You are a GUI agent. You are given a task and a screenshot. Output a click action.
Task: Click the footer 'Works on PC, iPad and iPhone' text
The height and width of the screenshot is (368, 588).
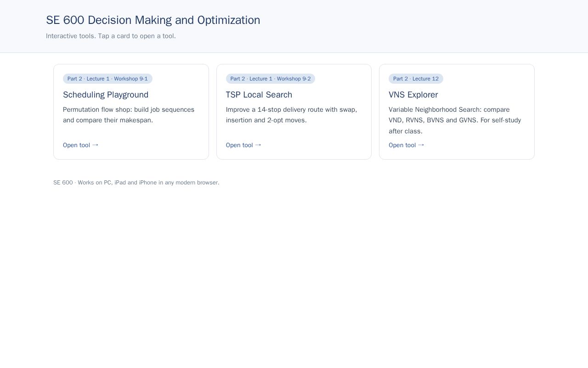click(x=136, y=183)
